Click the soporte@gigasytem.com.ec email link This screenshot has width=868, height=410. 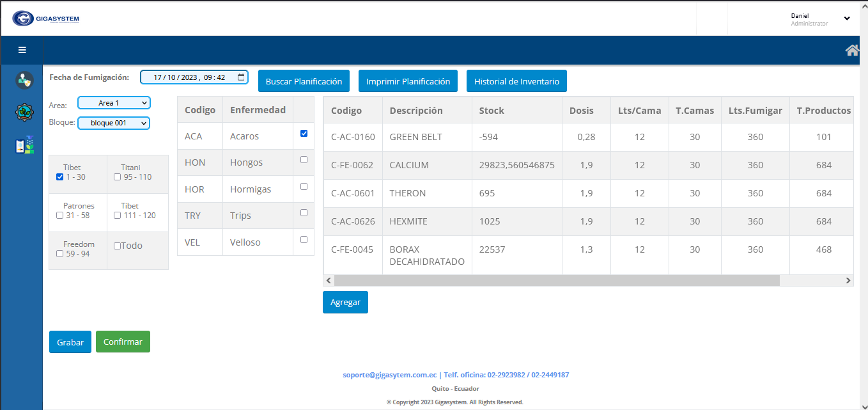click(x=389, y=375)
